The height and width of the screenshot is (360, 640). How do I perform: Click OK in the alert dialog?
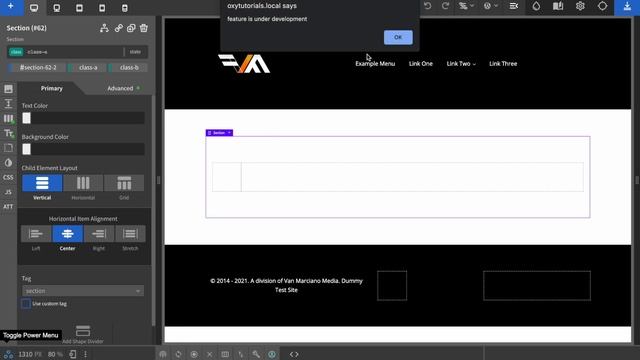coord(398,37)
